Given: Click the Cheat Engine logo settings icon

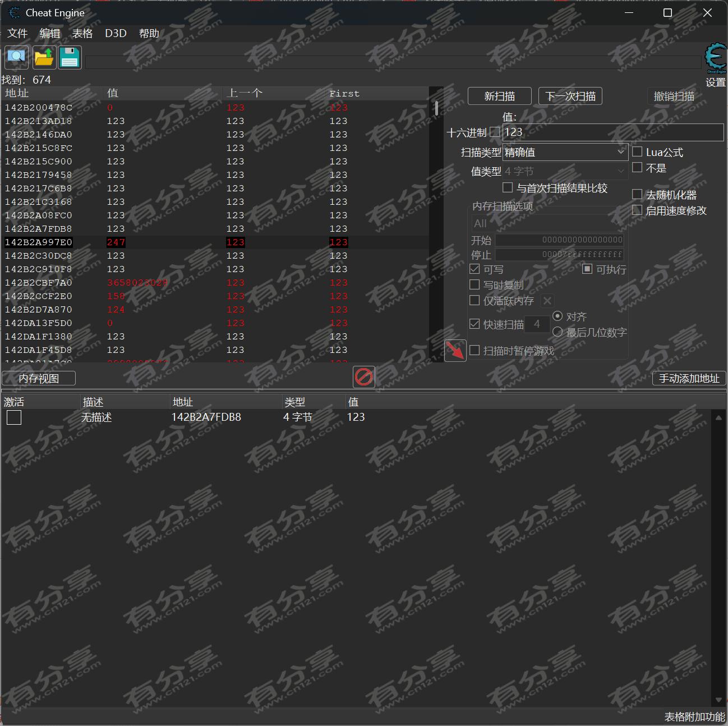Looking at the screenshot, I should click(715, 58).
